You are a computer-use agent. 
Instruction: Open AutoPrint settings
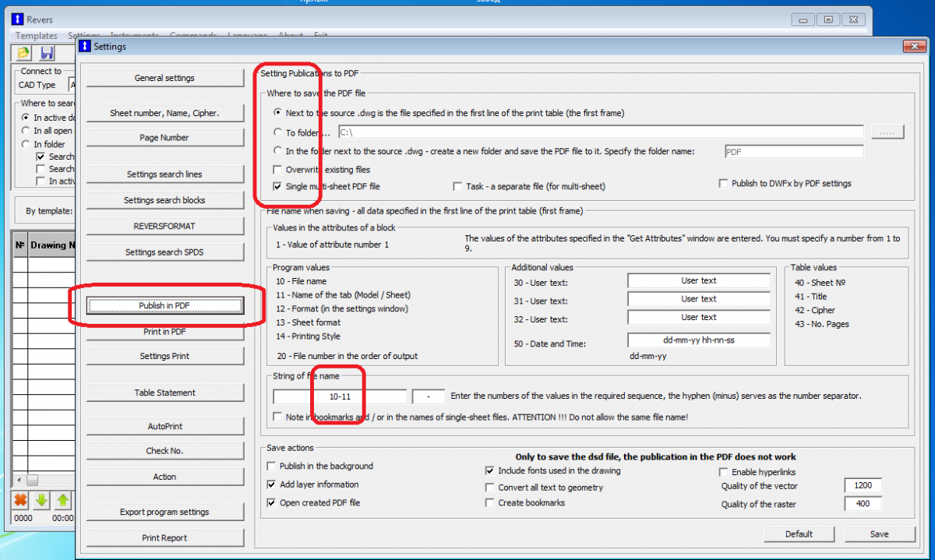point(164,427)
